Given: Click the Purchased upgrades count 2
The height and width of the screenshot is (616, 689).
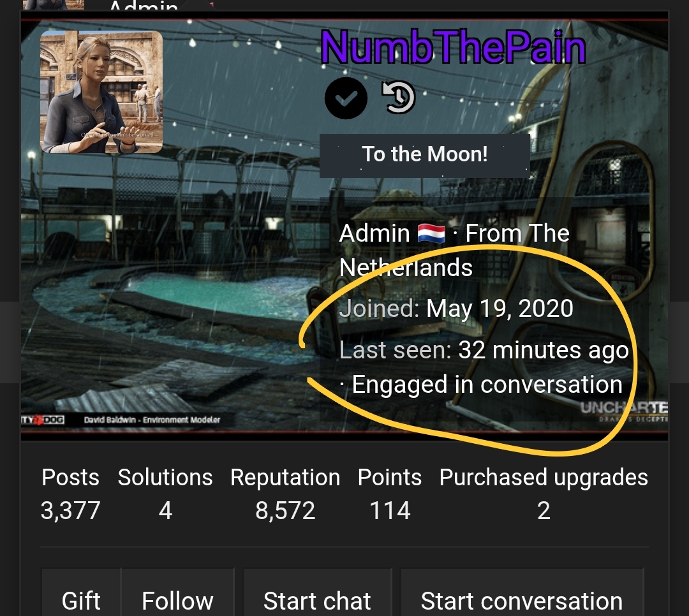Looking at the screenshot, I should click(544, 511).
